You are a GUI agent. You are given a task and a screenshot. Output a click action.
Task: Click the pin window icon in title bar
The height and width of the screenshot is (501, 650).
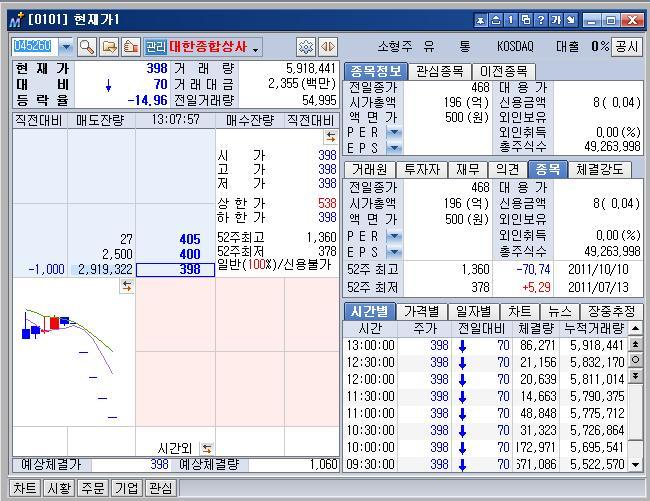tap(480, 20)
